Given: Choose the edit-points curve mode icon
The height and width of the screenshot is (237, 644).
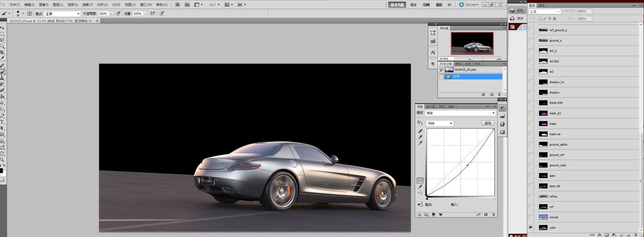Looking at the screenshot, I should click(420, 181).
